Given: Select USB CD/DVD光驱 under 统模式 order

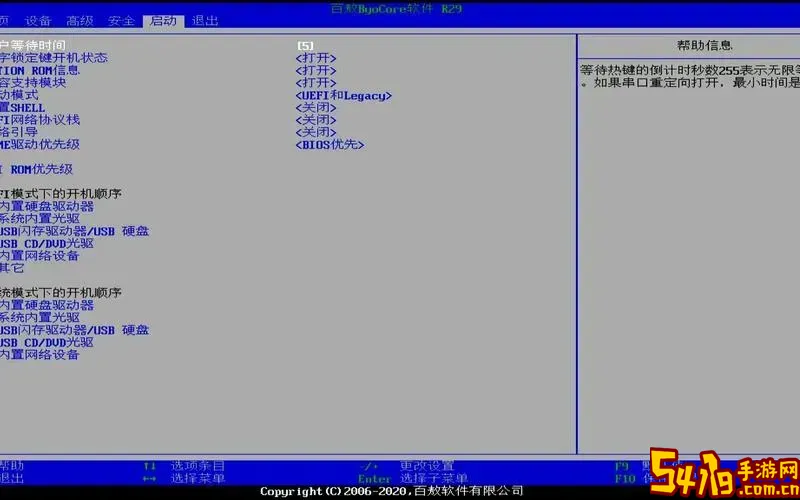Looking at the screenshot, I should (x=47, y=342).
